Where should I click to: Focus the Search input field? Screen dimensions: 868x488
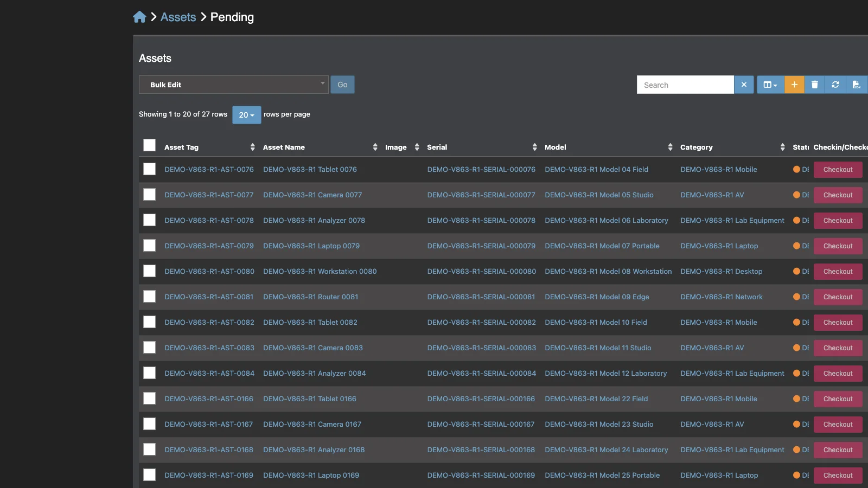[x=685, y=85]
